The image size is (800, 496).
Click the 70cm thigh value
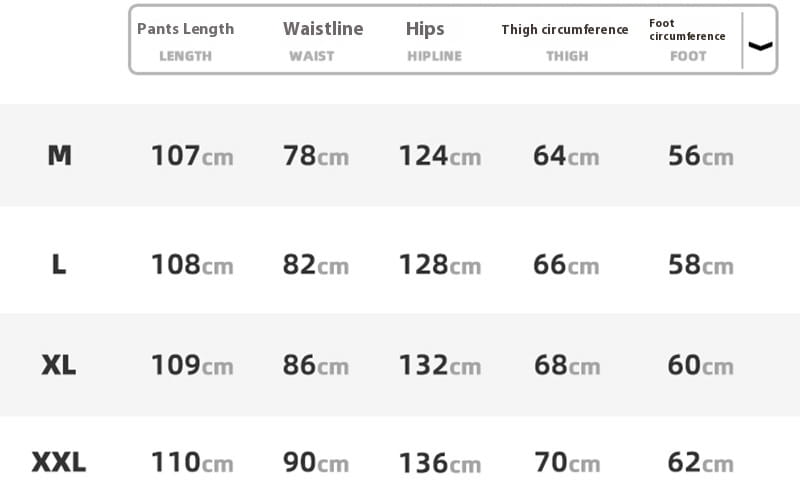click(x=567, y=462)
